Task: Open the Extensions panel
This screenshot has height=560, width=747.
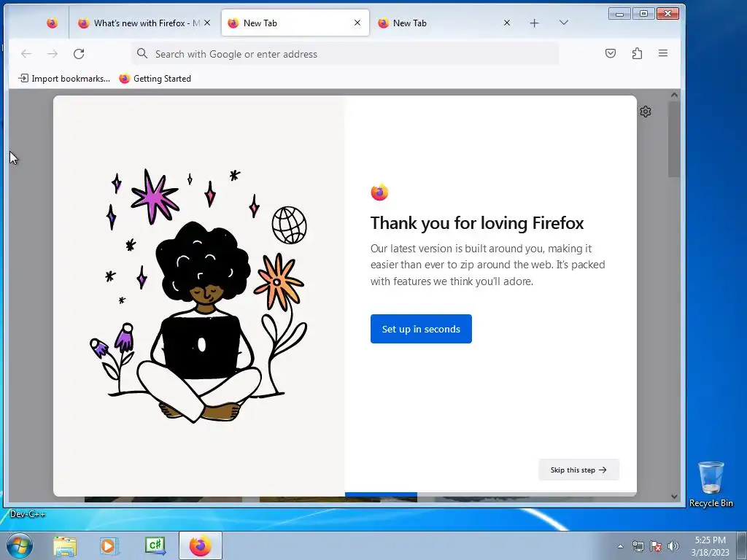Action: pyautogui.click(x=637, y=53)
